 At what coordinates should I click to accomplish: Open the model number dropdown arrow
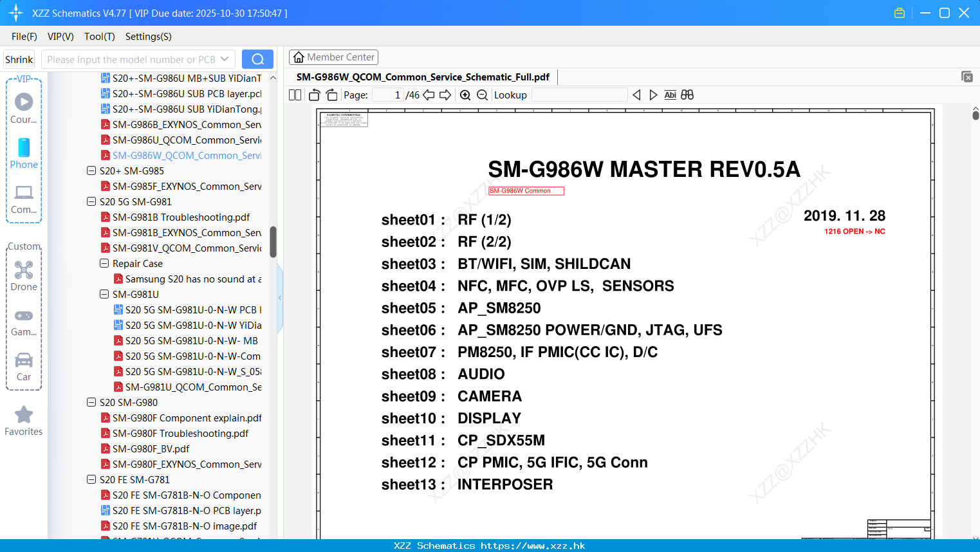(x=225, y=59)
